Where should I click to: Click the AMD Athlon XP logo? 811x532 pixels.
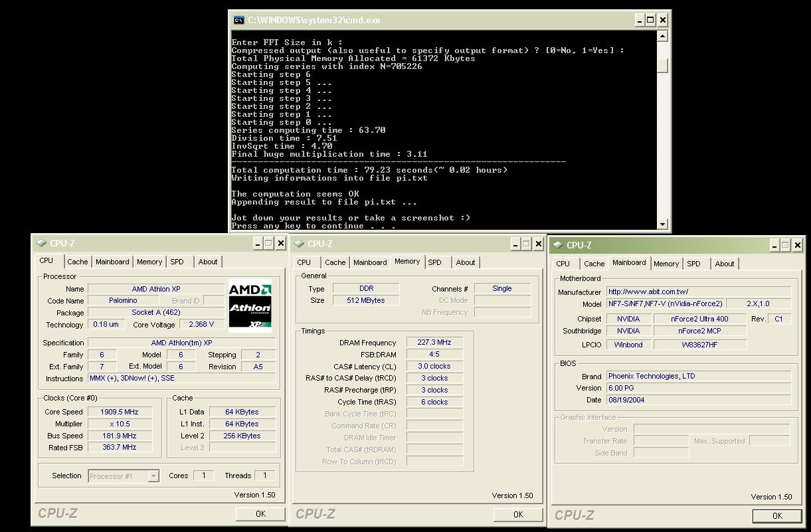[x=250, y=306]
